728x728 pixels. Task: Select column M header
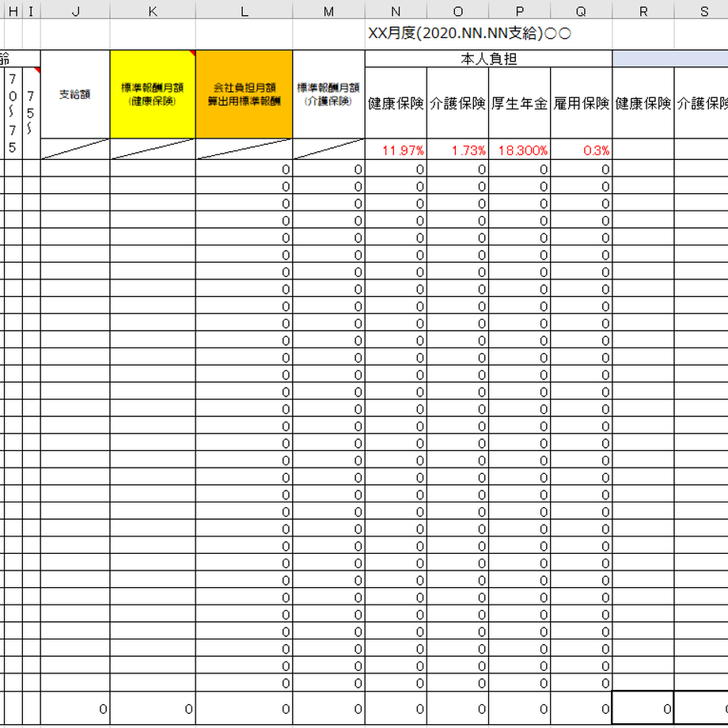click(x=328, y=11)
